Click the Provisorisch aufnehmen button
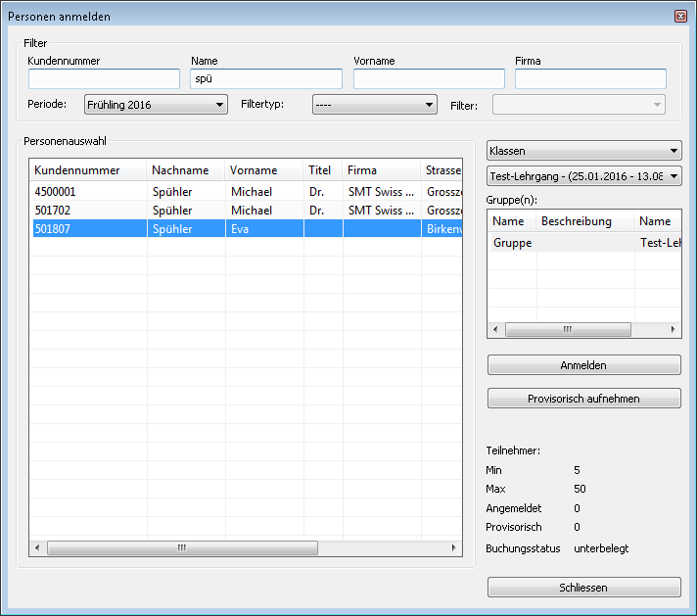 tap(583, 399)
